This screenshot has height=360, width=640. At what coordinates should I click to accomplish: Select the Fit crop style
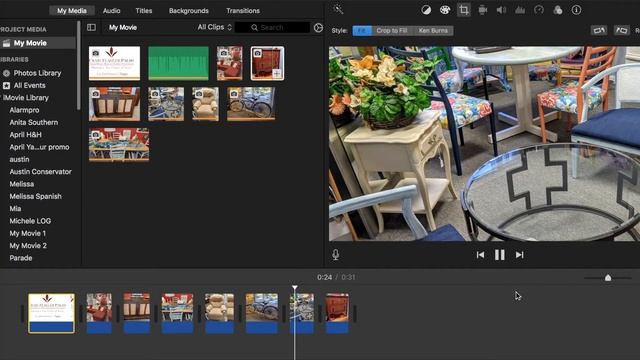click(362, 31)
